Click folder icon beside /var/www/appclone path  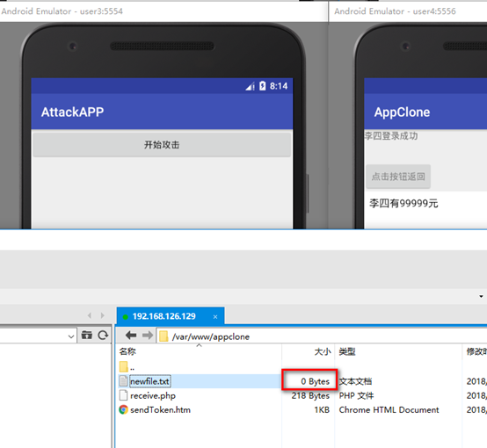coord(164,336)
